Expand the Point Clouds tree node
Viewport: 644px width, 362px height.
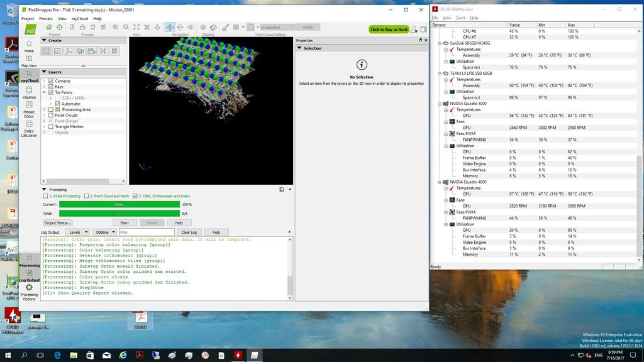tap(45, 116)
